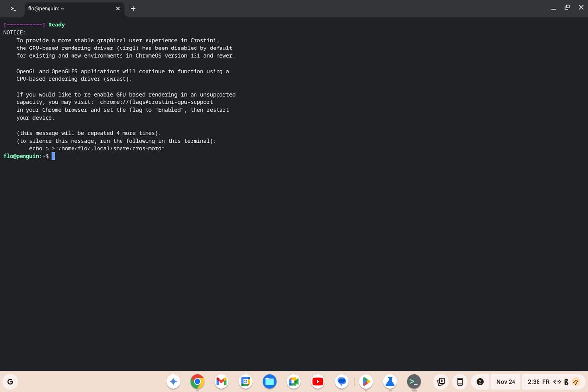Open a new terminal tab with plus
This screenshot has height=392, width=588.
click(x=133, y=9)
